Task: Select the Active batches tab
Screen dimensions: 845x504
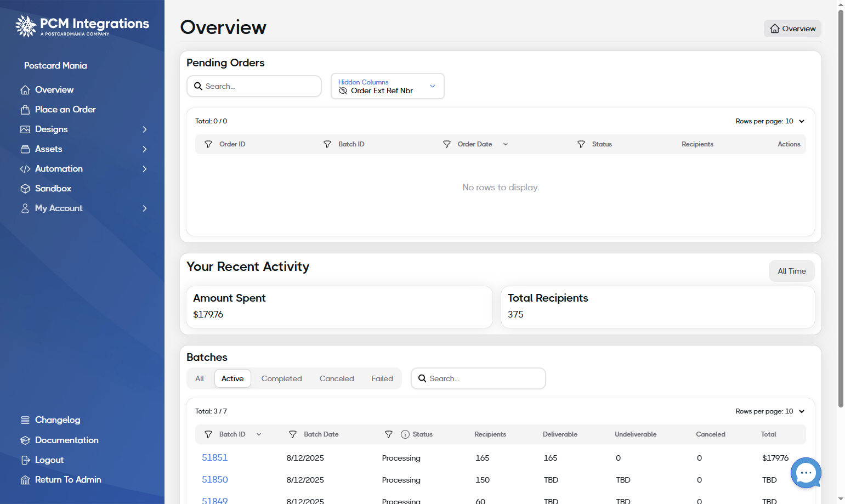Action: [x=232, y=378]
